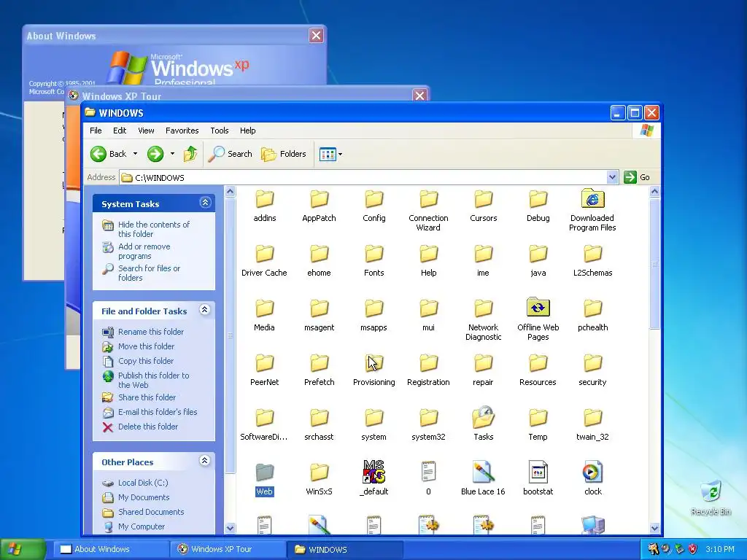This screenshot has width=747, height=560.
Task: Switch to Windows XP Tour in the taskbar
Action: [228, 549]
